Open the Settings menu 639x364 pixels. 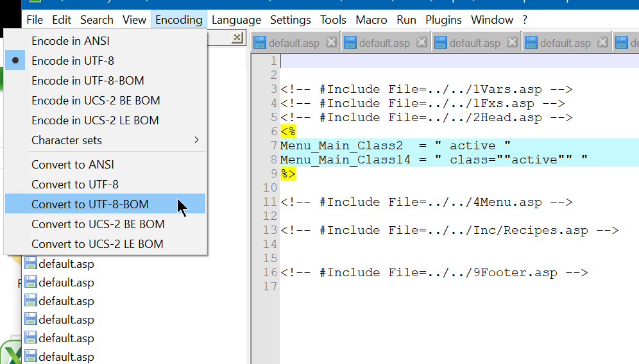click(291, 20)
